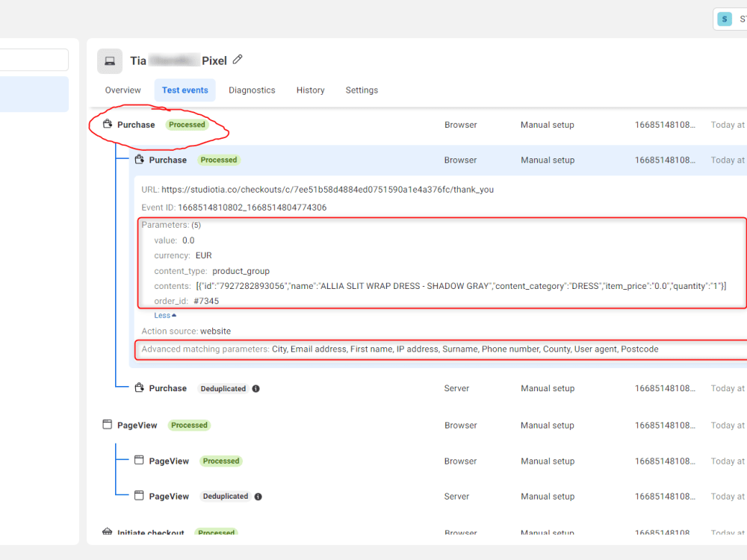Click the window icon of the nested PageView Processed row

pos(139,460)
